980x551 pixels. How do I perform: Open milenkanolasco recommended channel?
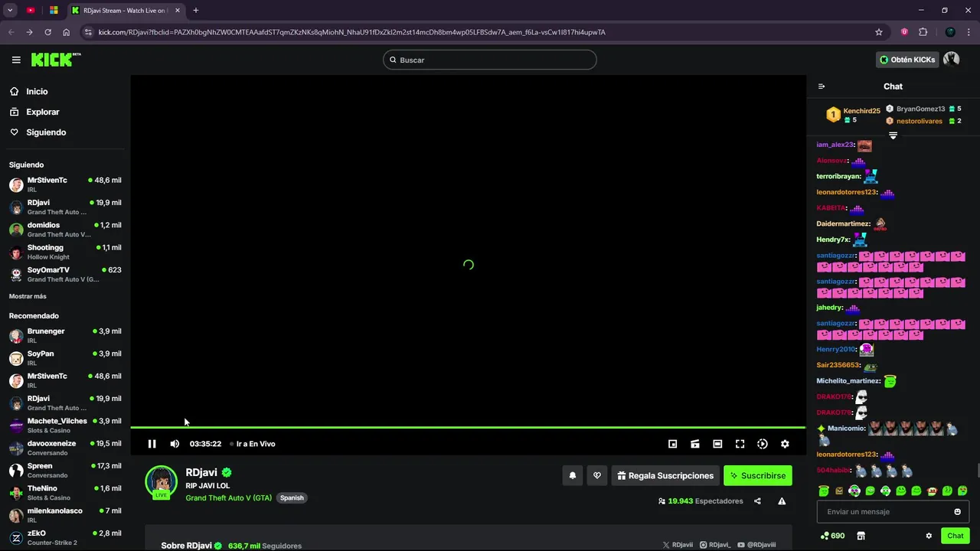65,515
